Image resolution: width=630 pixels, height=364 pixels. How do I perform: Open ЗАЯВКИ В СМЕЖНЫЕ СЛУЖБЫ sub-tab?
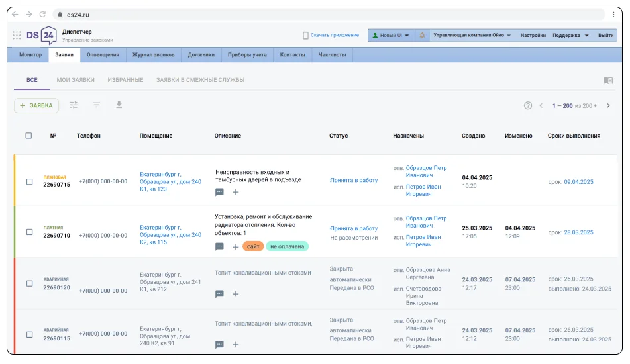(200, 80)
